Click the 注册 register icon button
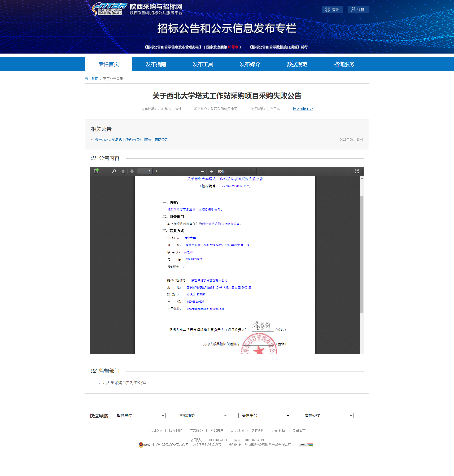Image resolution: width=454 pixels, height=476 pixels. 353,9
